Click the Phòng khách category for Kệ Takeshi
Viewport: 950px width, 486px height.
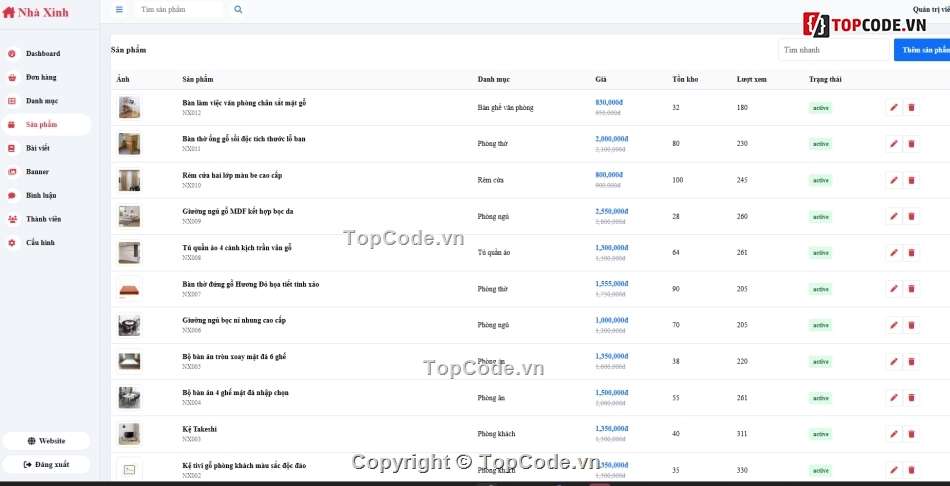[x=496, y=434]
